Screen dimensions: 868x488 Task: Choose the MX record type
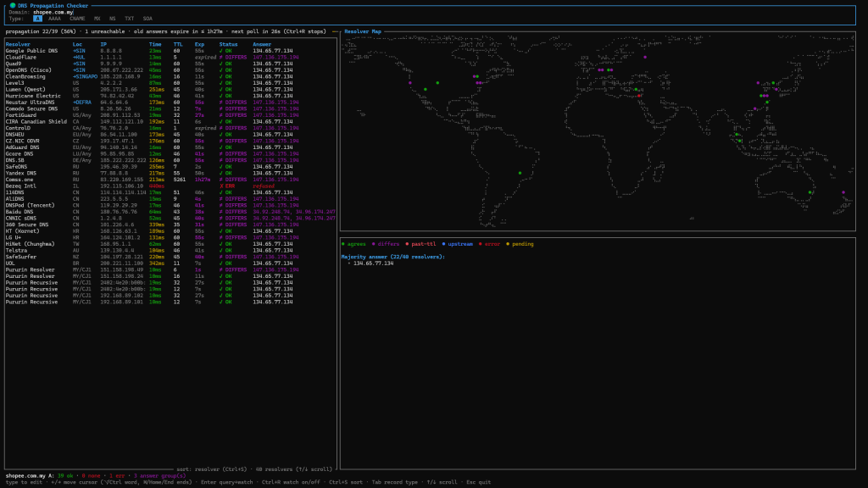click(97, 19)
